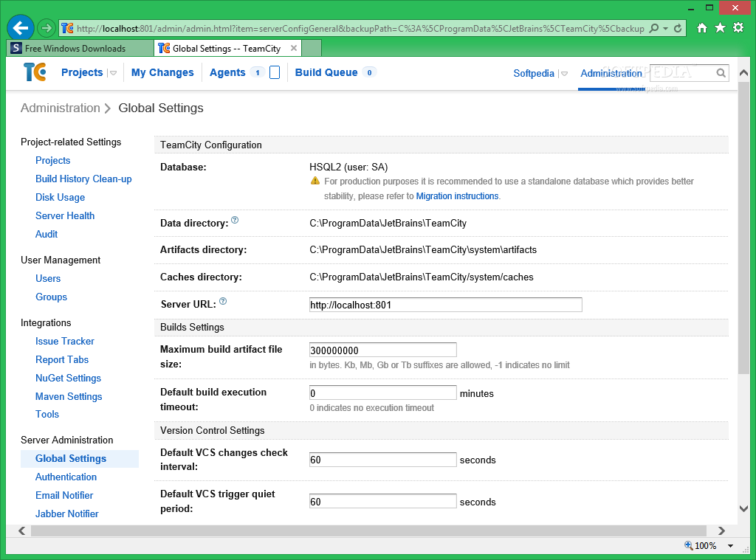Close the Global Settings browser tab
The width and height of the screenshot is (756, 560).
(294, 48)
